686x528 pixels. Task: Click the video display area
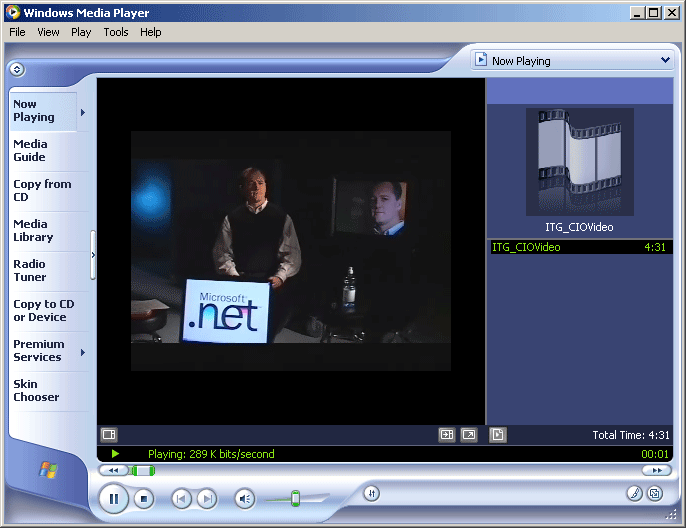click(291, 251)
